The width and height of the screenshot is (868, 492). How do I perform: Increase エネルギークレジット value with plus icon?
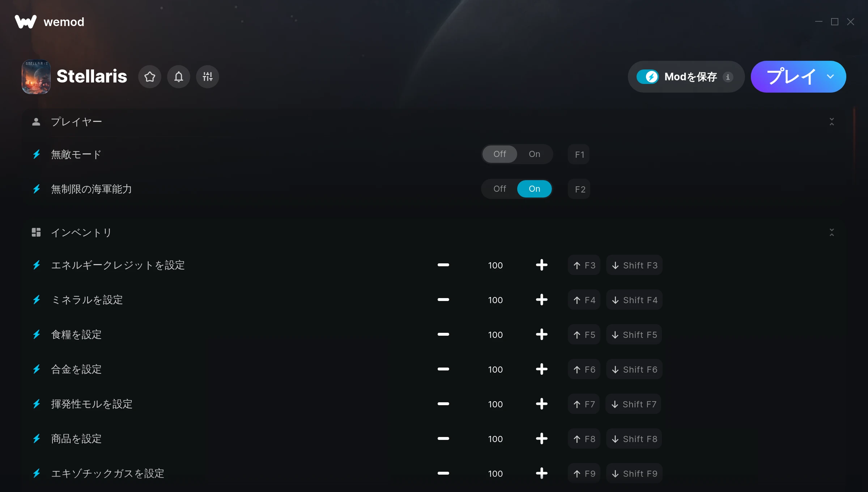click(541, 265)
